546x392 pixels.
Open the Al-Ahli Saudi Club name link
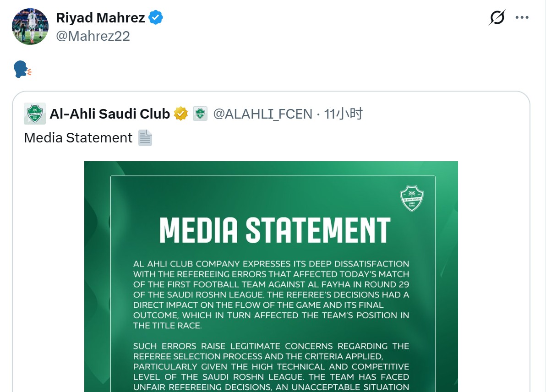(x=109, y=114)
